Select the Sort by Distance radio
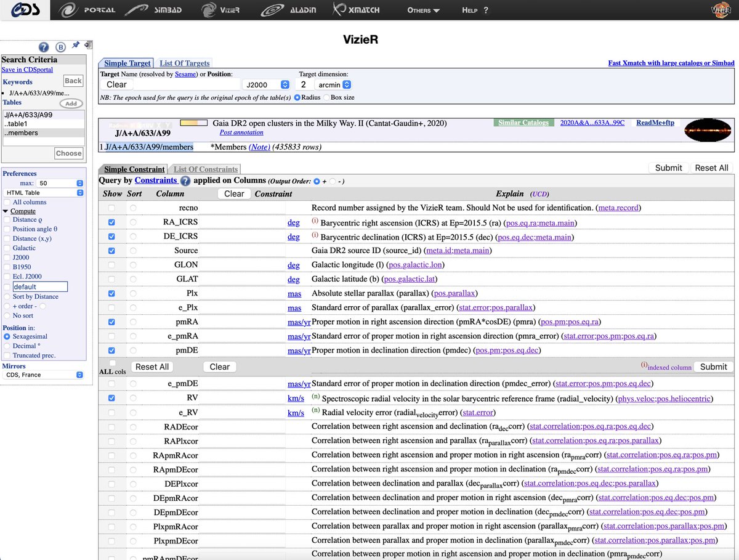The width and height of the screenshot is (739, 560). [7, 296]
